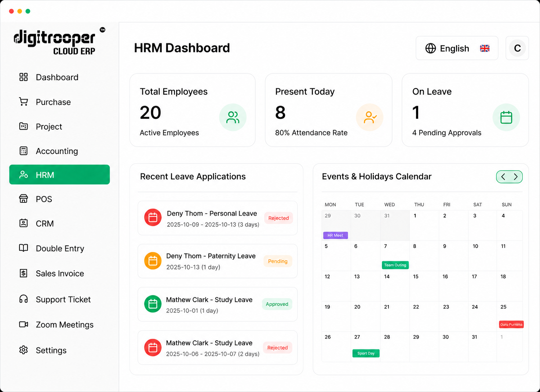Viewport: 540px width, 392px height.
Task: Click the Support Ticket headset icon
Action: pyautogui.click(x=23, y=299)
